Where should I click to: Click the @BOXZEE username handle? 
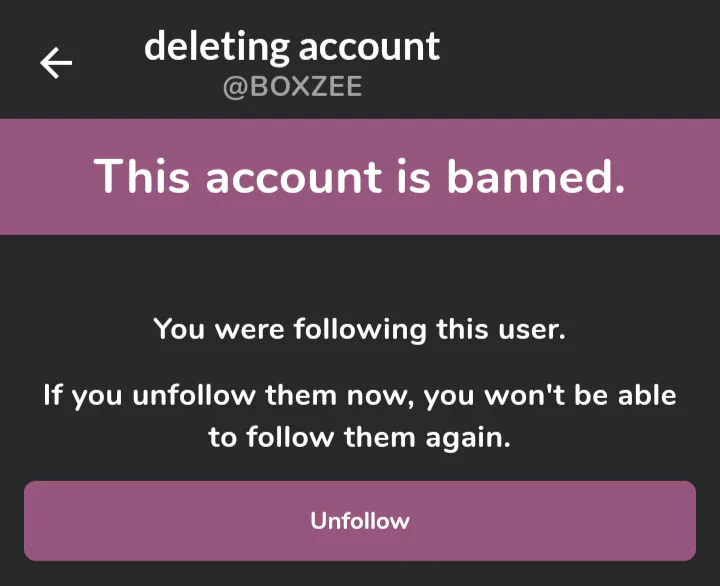coord(292,87)
